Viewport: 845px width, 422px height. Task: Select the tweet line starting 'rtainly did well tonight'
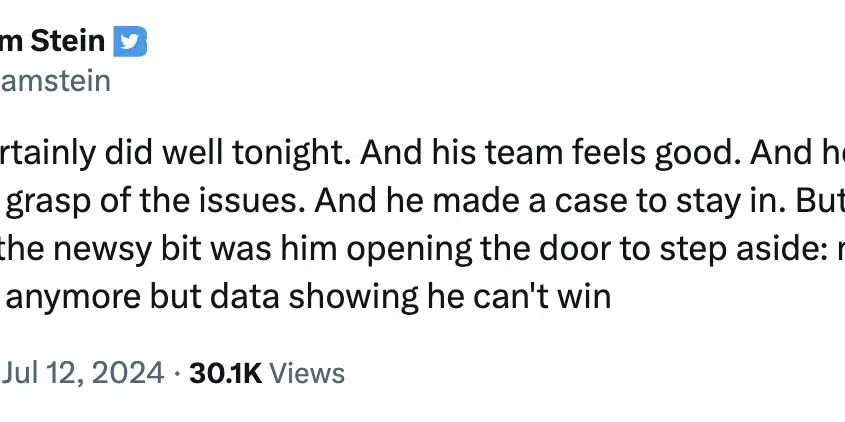pyautogui.click(x=422, y=153)
